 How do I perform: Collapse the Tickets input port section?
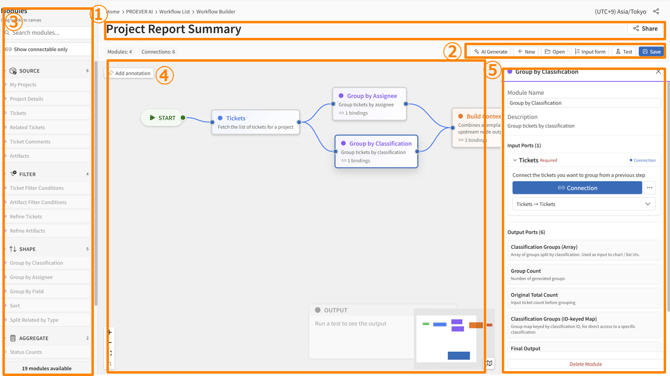(514, 160)
